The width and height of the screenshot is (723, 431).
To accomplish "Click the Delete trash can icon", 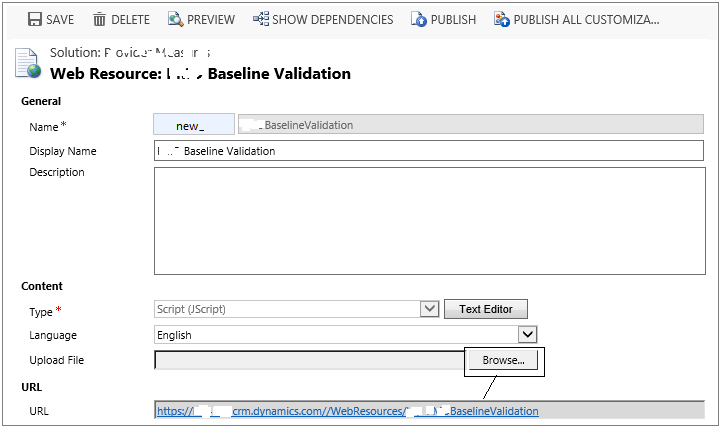I will pos(99,20).
